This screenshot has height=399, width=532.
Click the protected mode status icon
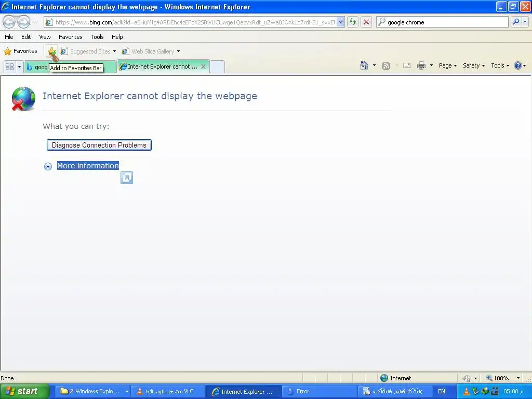(x=467, y=378)
